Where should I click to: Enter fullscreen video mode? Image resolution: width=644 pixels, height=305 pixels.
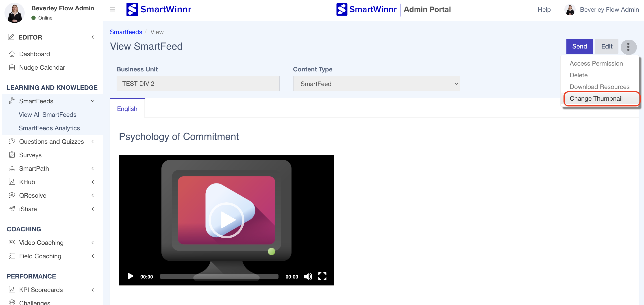coord(322,276)
